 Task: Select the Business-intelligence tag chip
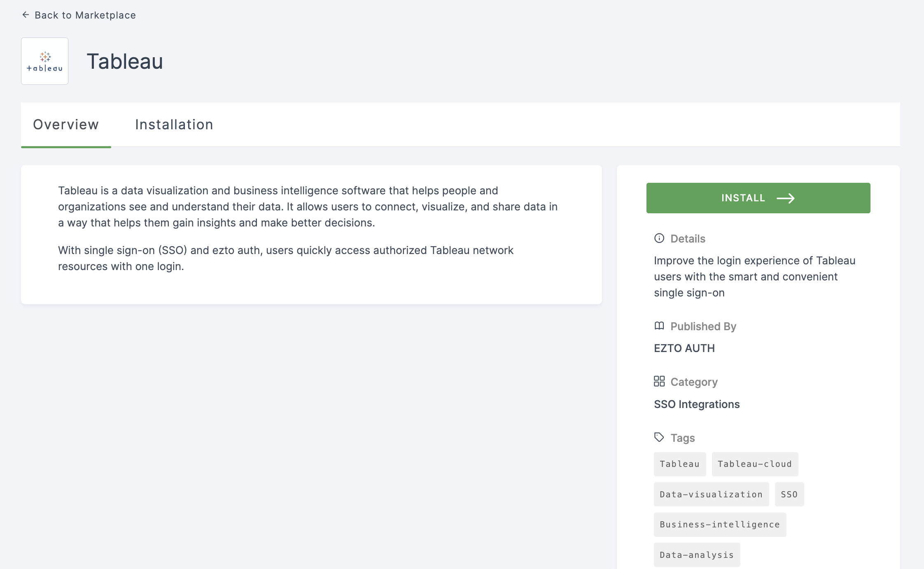(x=720, y=525)
